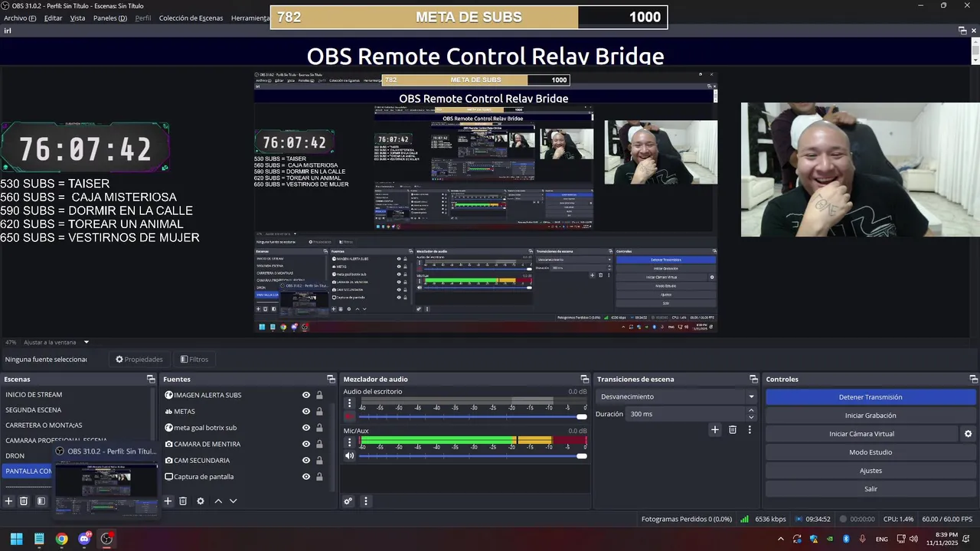Add a new source in Fuentes
The width and height of the screenshot is (980, 551).
[168, 501]
